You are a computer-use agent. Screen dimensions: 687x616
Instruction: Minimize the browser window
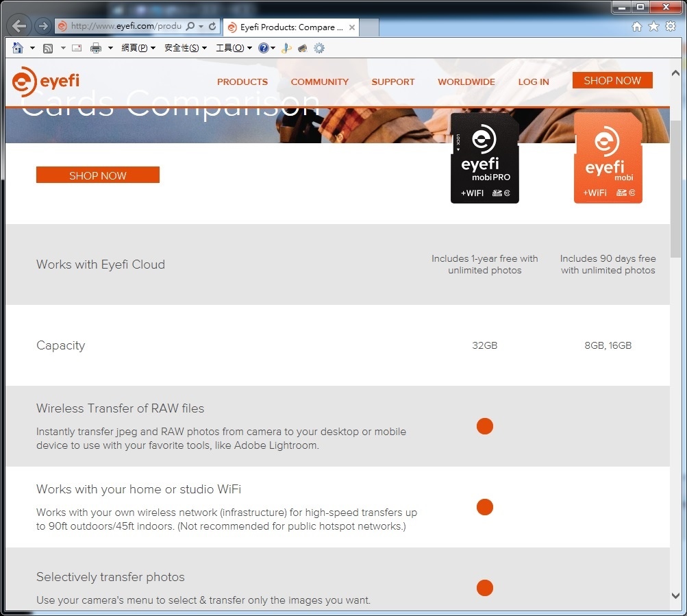coord(622,7)
